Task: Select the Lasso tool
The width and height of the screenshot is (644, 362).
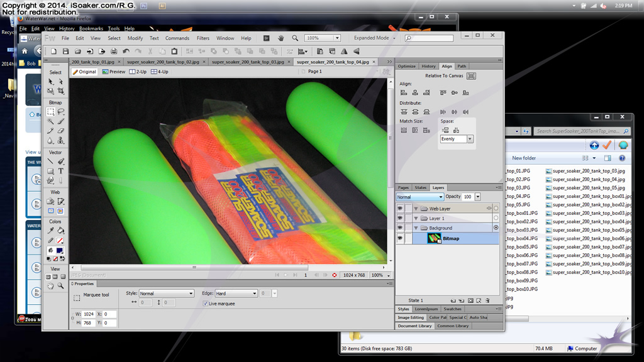Action: pos(61,112)
